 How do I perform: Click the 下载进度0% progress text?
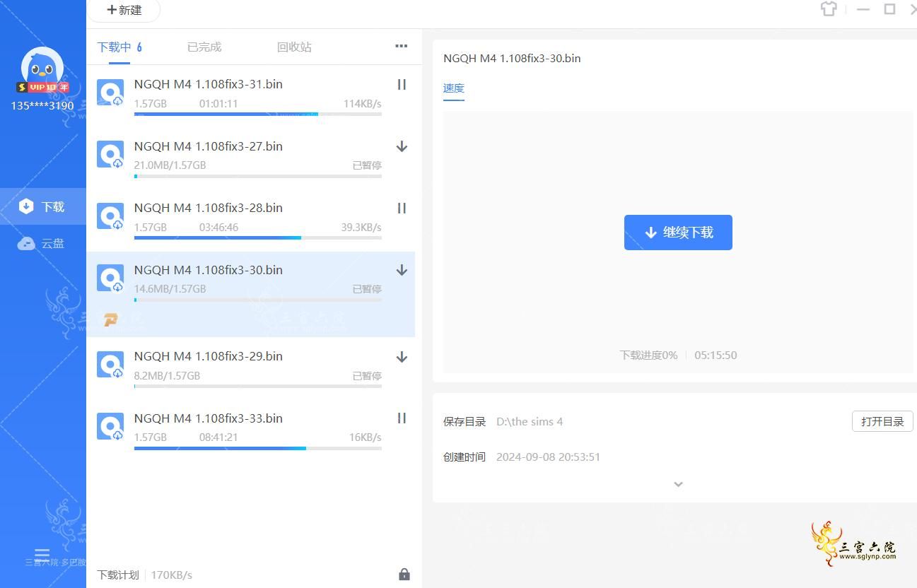(648, 355)
